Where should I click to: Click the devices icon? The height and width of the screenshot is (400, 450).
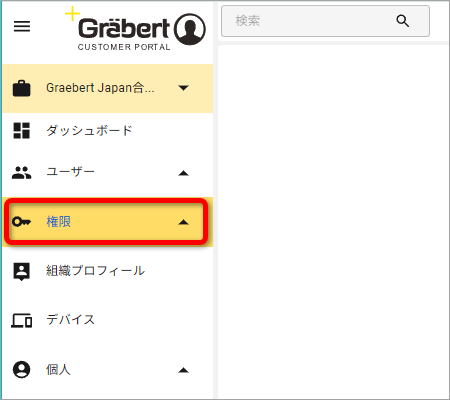(x=22, y=320)
